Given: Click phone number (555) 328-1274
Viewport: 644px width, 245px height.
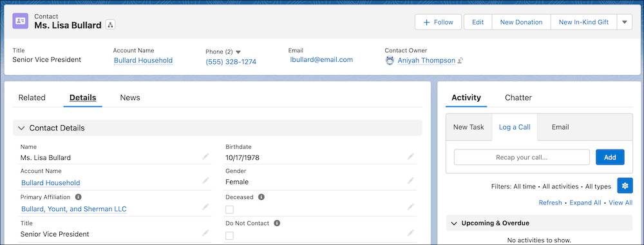Looking at the screenshot, I should tap(231, 62).
